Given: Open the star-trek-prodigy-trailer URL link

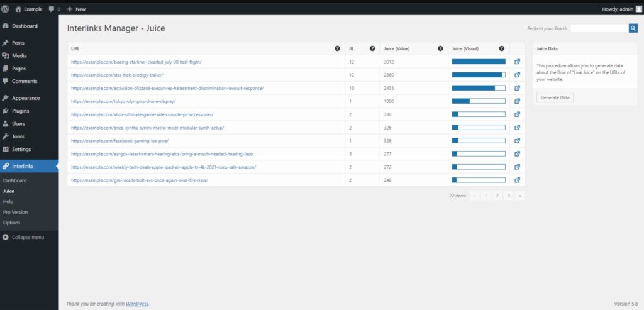Looking at the screenshot, I should pos(113,75).
